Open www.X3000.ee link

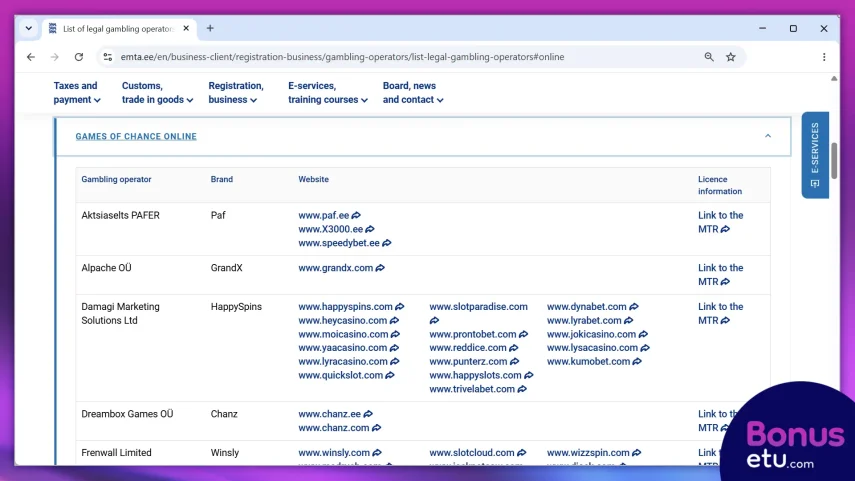pyautogui.click(x=330, y=229)
